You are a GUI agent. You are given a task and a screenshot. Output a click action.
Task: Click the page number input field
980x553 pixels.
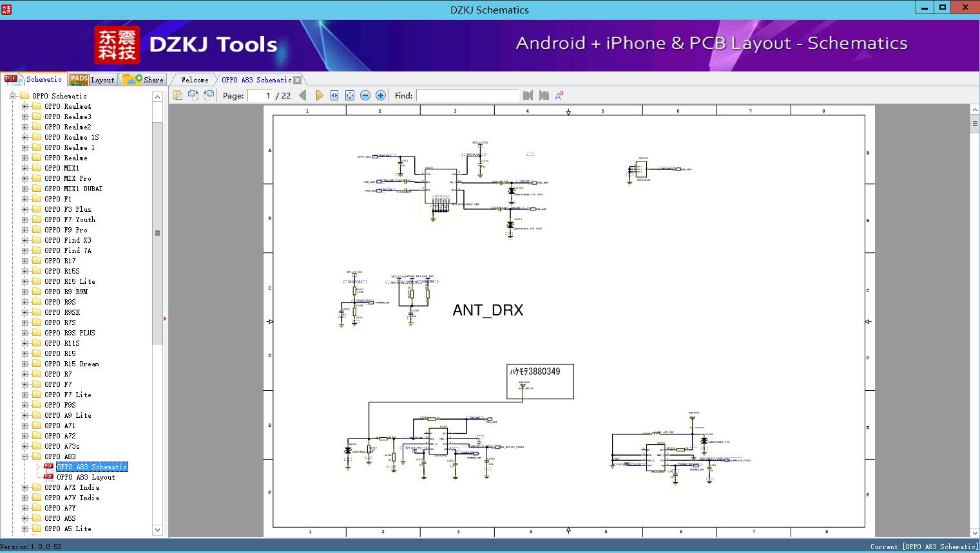pos(260,95)
